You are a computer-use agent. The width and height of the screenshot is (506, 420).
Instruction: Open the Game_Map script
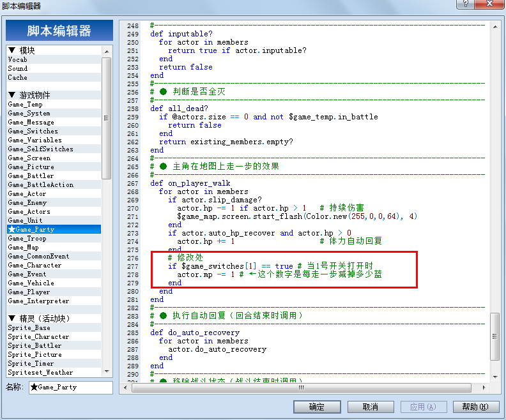pos(54,247)
